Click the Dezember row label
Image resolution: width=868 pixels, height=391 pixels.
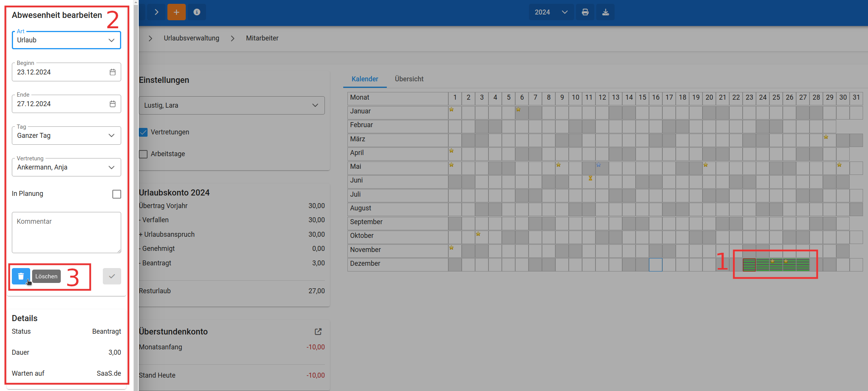[x=365, y=263]
